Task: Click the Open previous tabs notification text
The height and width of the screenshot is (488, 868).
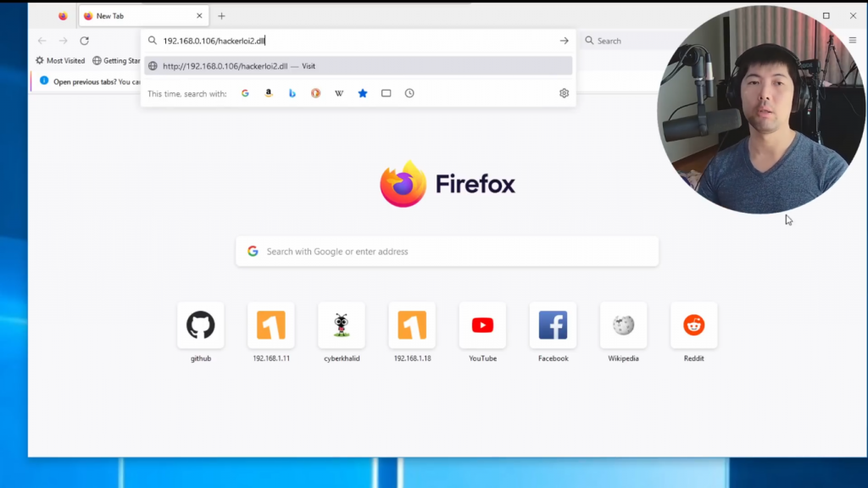Action: coord(97,82)
